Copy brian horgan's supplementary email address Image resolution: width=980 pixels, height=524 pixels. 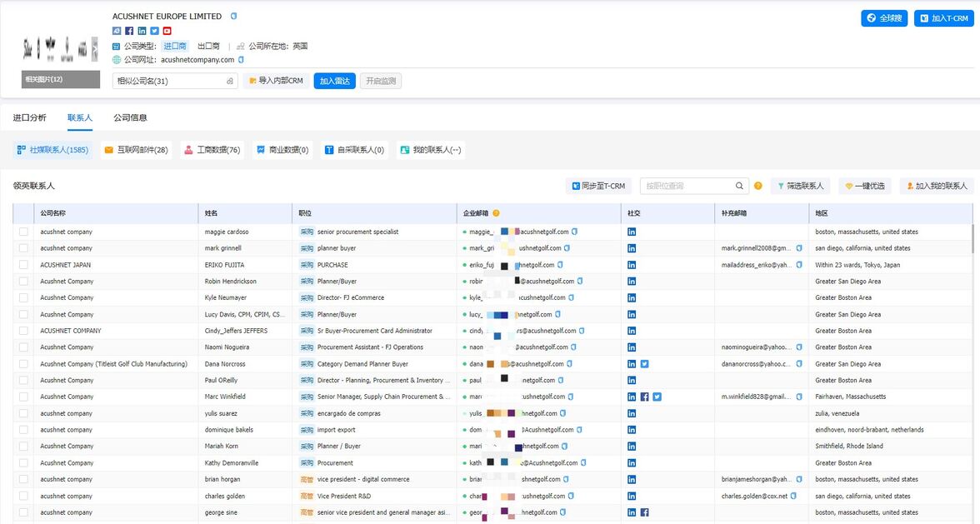coord(798,480)
